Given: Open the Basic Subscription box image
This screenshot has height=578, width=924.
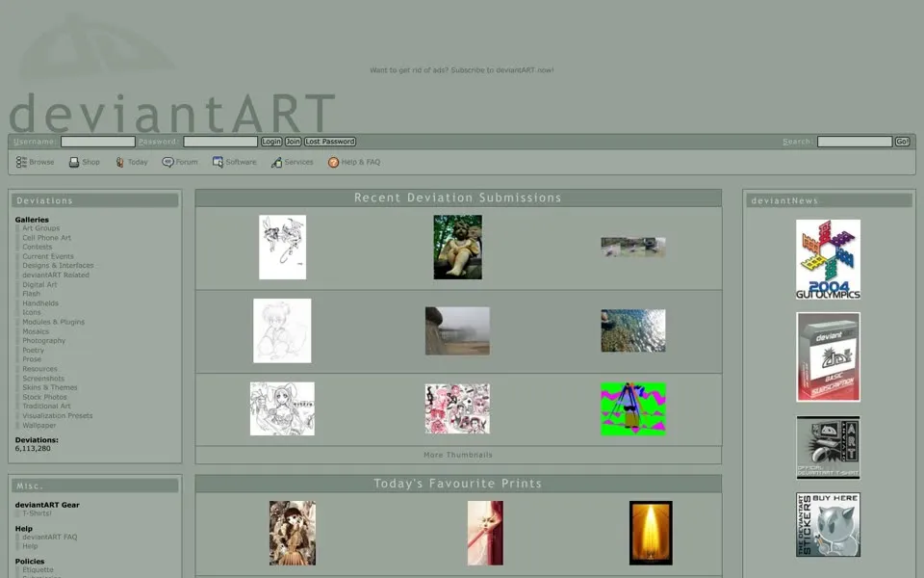Looking at the screenshot, I should (x=828, y=357).
